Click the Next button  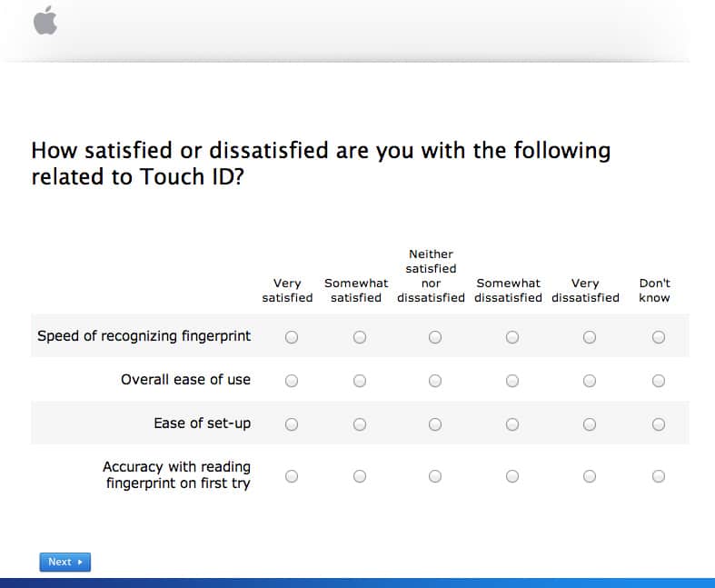pyautogui.click(x=65, y=562)
